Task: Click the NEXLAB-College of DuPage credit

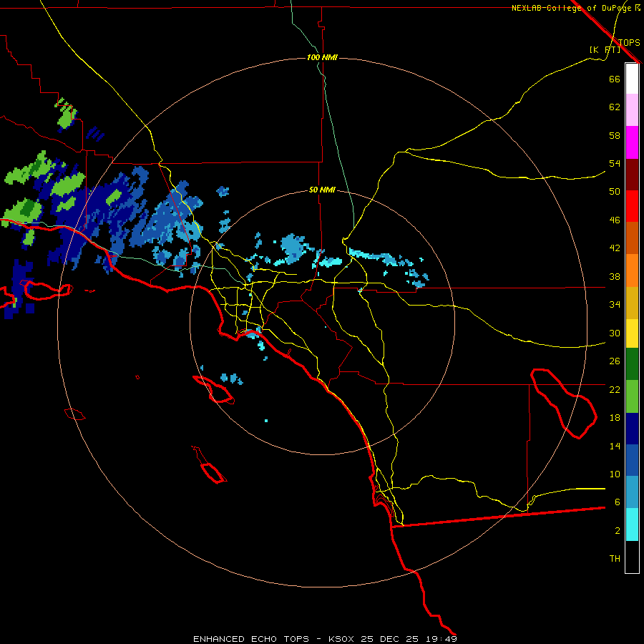Action: point(573,8)
